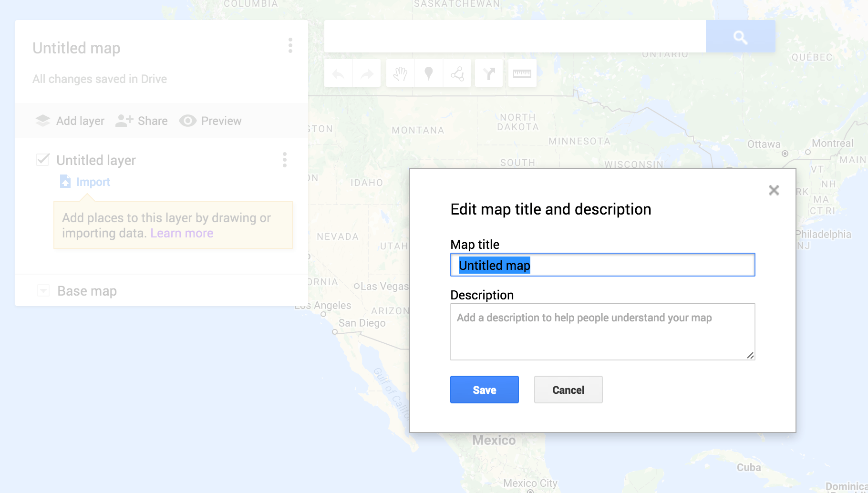Select the Measure distances ruler tool
Image resolution: width=868 pixels, height=493 pixels.
[522, 73]
